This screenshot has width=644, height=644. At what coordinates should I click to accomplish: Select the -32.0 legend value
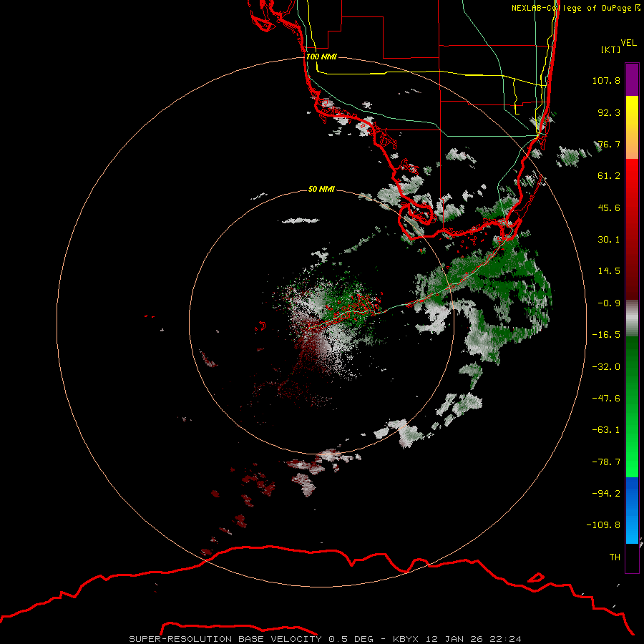click(606, 367)
